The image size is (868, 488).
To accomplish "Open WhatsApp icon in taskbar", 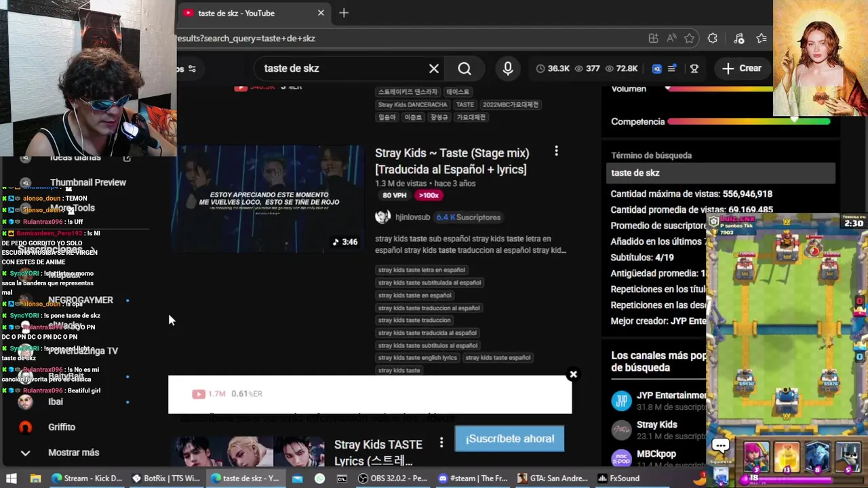I will pos(320,479).
